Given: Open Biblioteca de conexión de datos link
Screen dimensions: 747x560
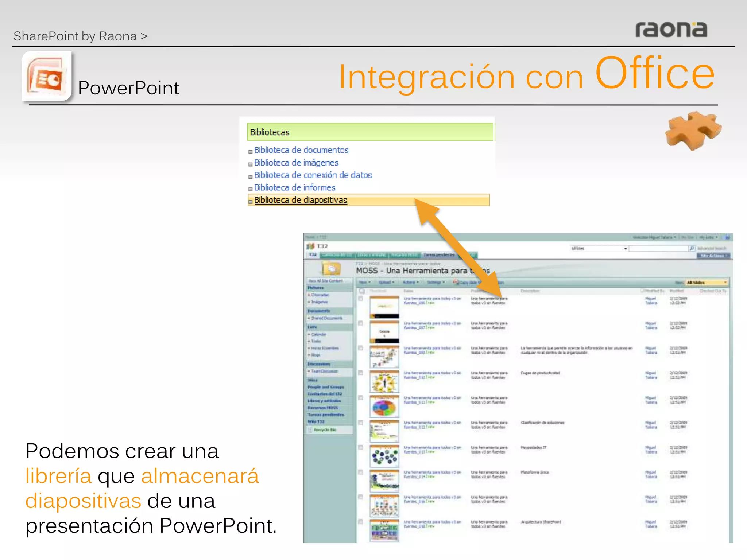Looking at the screenshot, I should pyautogui.click(x=313, y=175).
